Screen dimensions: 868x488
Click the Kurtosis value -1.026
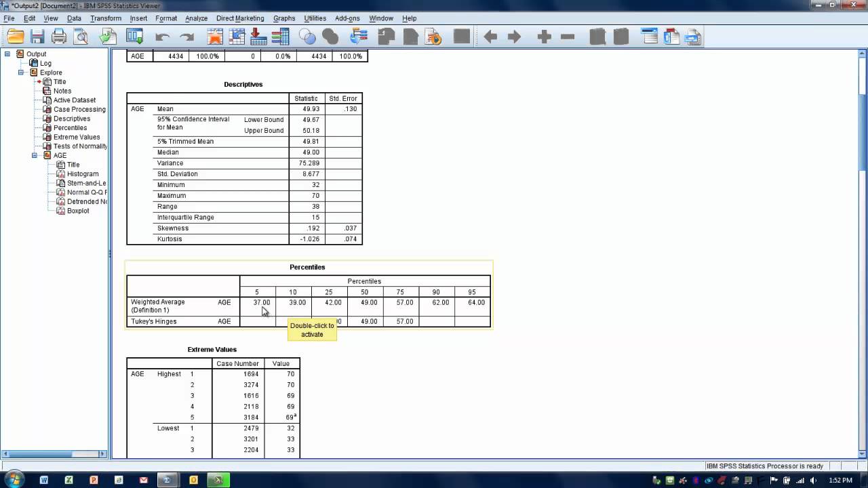[x=309, y=239]
